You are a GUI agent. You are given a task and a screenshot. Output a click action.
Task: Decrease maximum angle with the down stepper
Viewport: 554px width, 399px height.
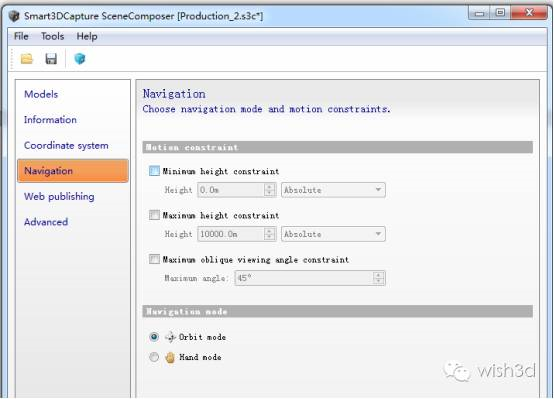pyautogui.click(x=379, y=282)
